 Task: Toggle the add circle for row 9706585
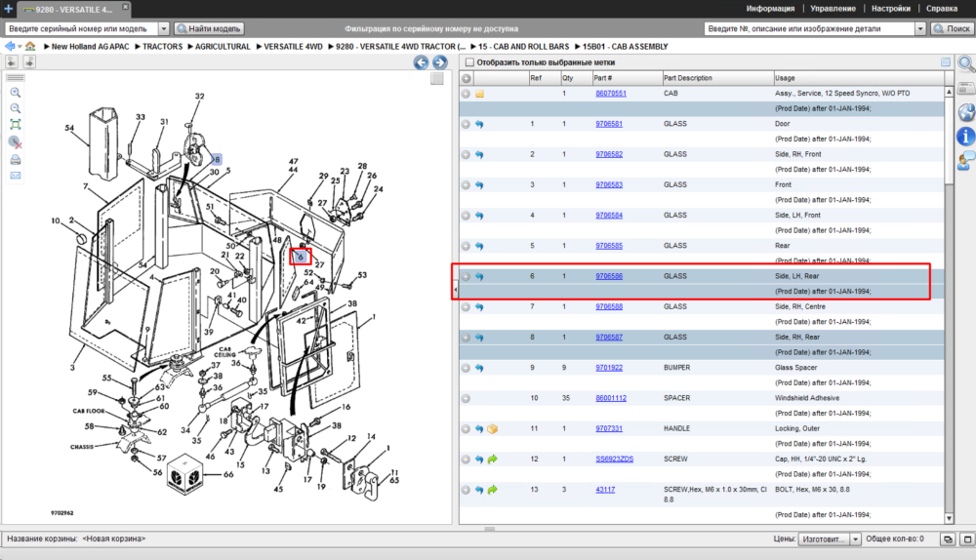click(x=466, y=247)
